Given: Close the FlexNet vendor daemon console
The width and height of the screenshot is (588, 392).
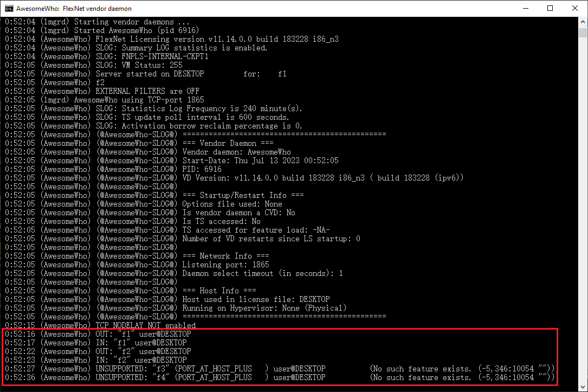Looking at the screenshot, I should (x=575, y=8).
